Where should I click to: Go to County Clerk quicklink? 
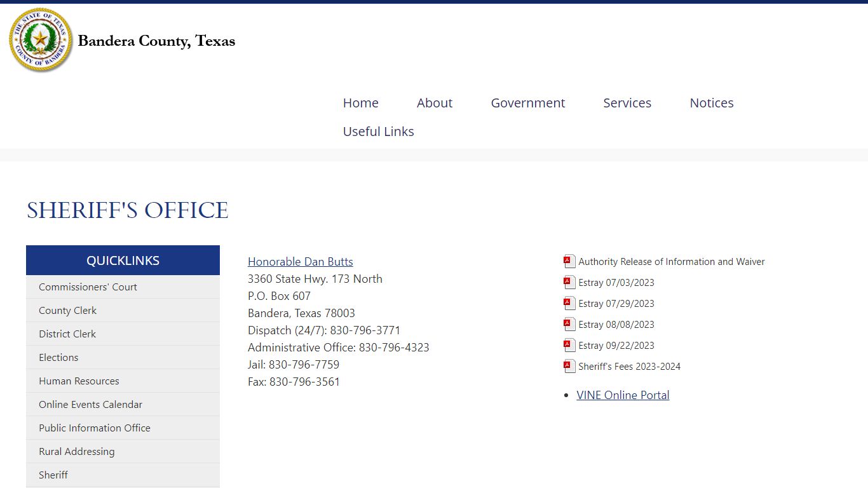(123, 311)
